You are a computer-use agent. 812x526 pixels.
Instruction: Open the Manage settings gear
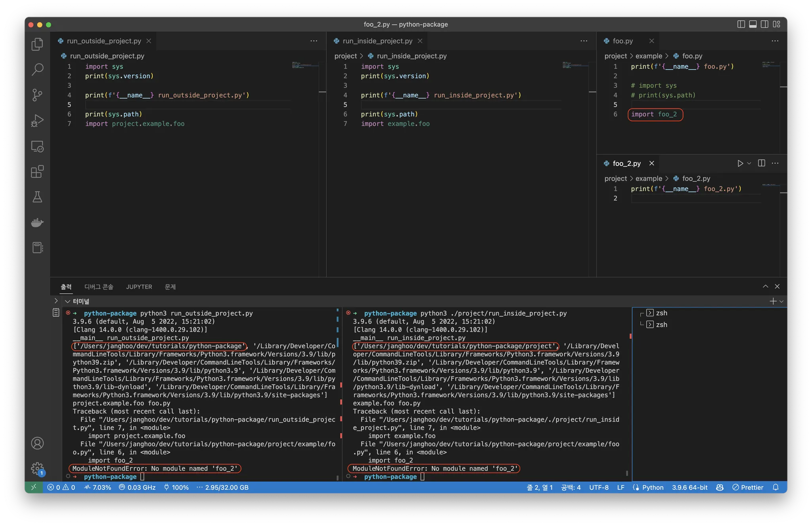click(37, 468)
